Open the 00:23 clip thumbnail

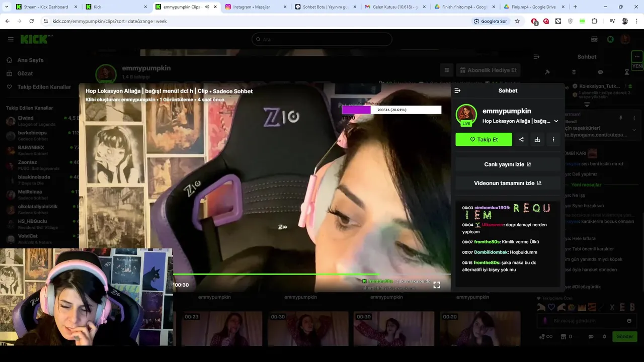(221, 328)
